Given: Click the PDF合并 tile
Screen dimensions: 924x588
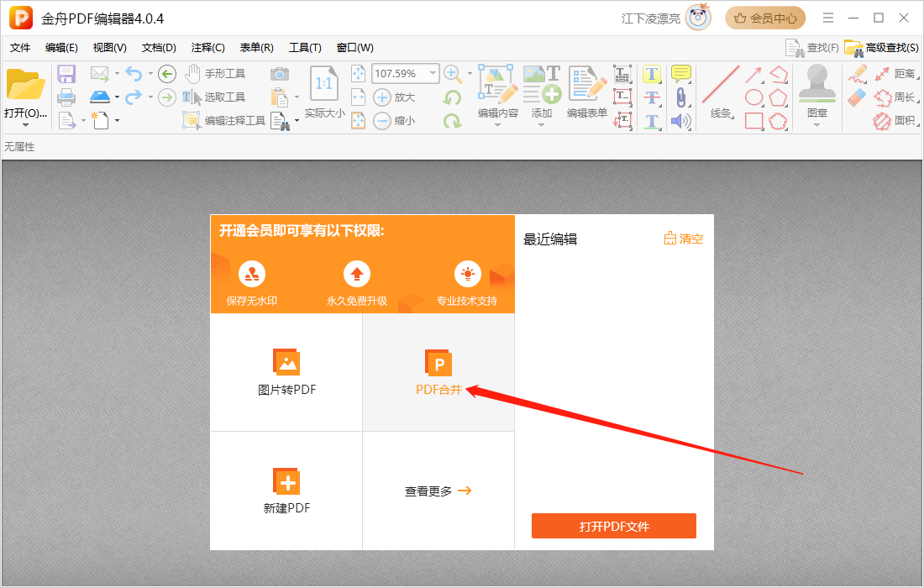Looking at the screenshot, I should coord(438,372).
